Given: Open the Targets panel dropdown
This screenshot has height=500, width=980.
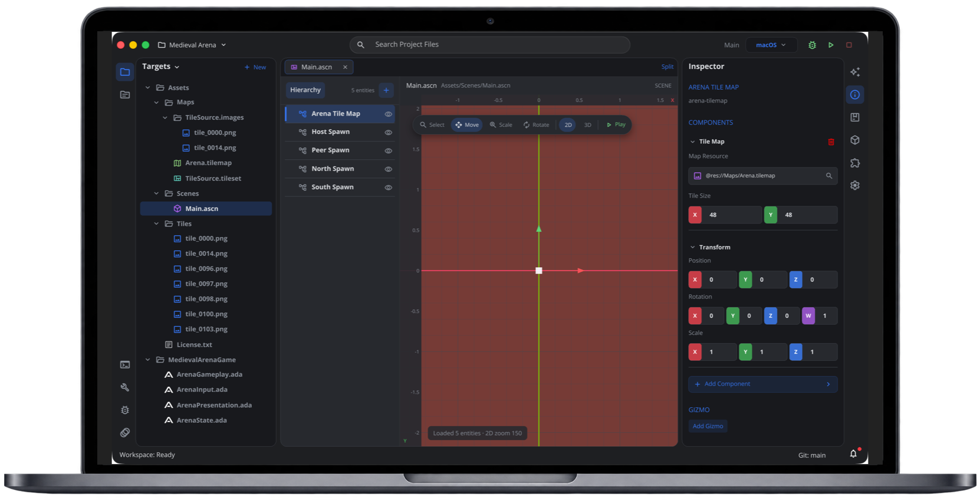Looking at the screenshot, I should pyautogui.click(x=160, y=67).
